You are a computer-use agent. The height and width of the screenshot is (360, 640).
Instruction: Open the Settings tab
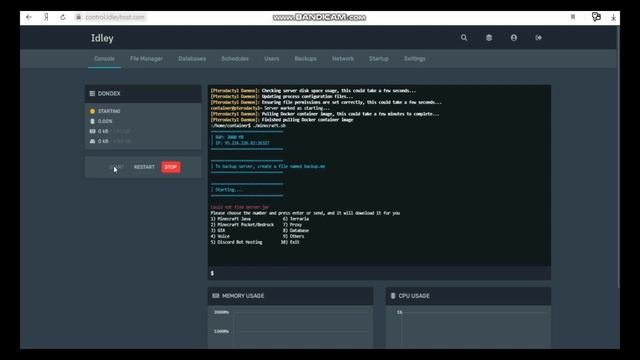(415, 59)
